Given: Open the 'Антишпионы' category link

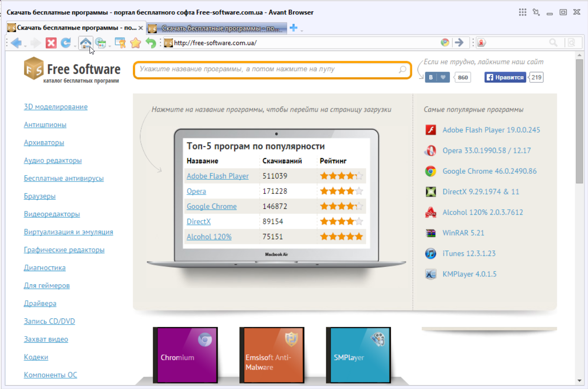Looking at the screenshot, I should (45, 125).
